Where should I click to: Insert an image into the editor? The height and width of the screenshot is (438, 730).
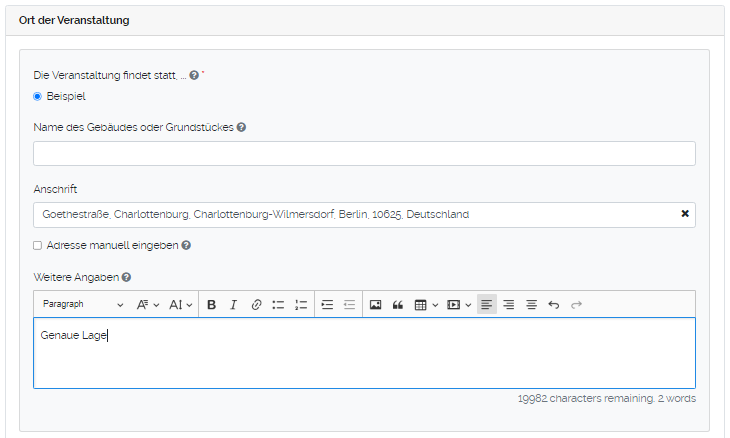[375, 305]
